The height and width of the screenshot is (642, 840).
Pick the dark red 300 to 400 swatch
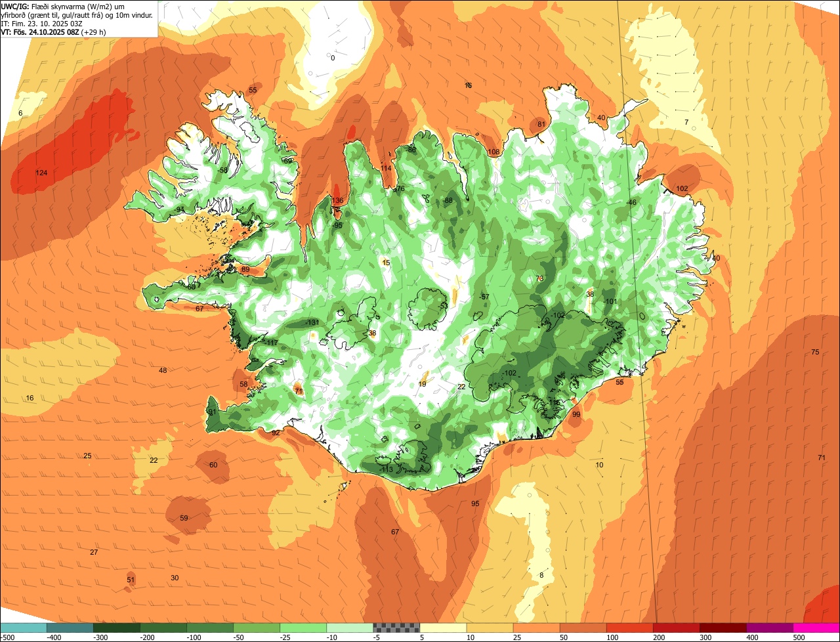(x=722, y=628)
